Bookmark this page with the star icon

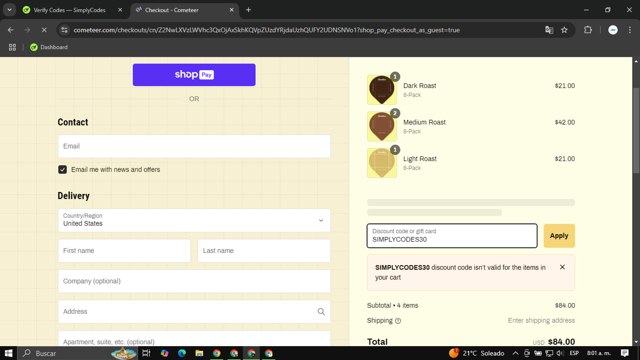(564, 30)
